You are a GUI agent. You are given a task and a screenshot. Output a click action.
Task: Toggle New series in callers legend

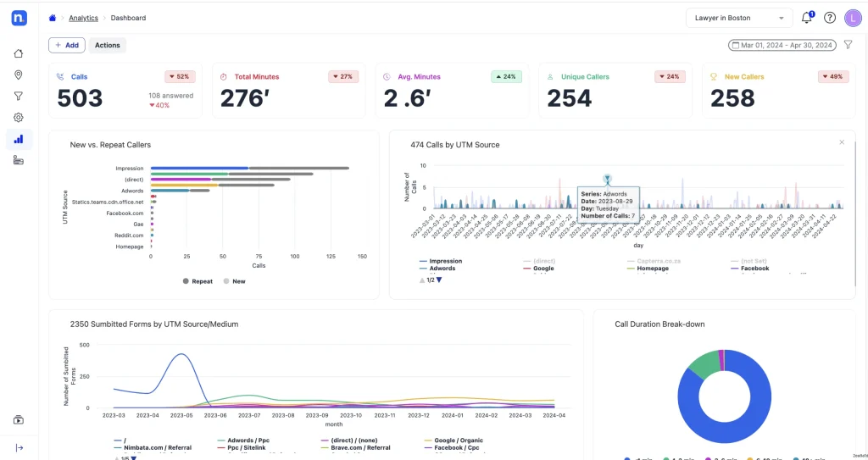coord(234,281)
